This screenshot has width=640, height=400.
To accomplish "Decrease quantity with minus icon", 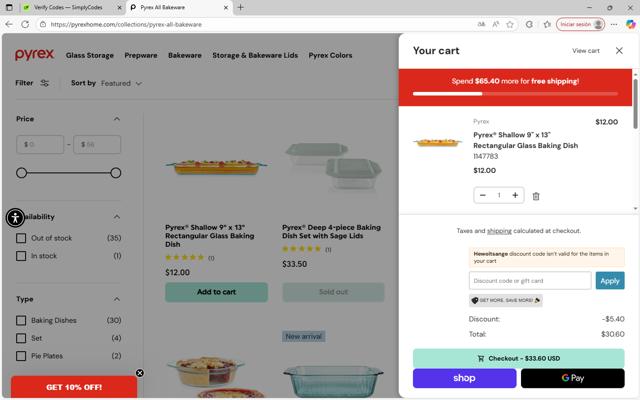I will 483,195.
